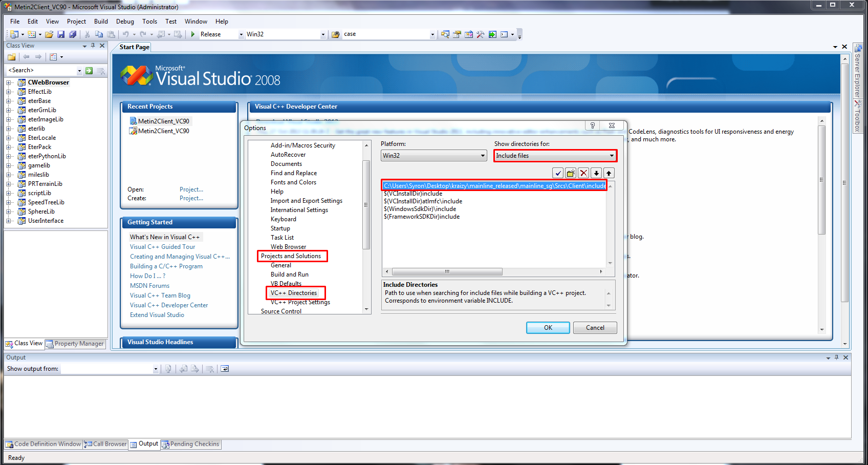Open the MSDN Forums link
Screen dimensions: 868x465
(149, 286)
